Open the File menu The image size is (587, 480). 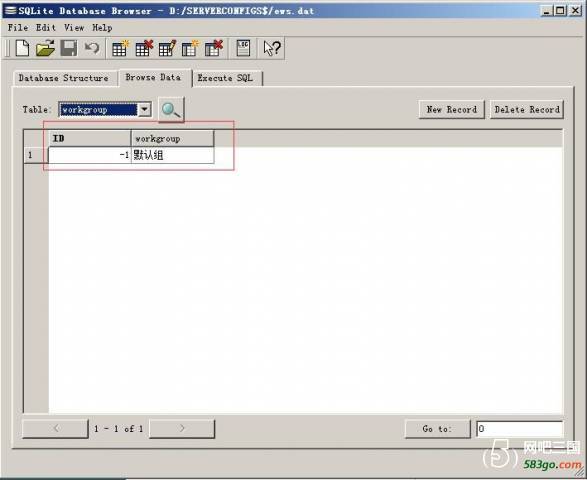point(18,28)
